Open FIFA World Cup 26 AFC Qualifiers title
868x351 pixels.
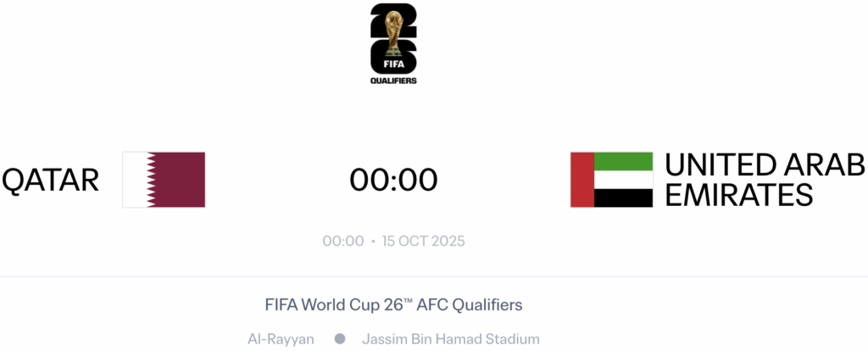[393, 304]
